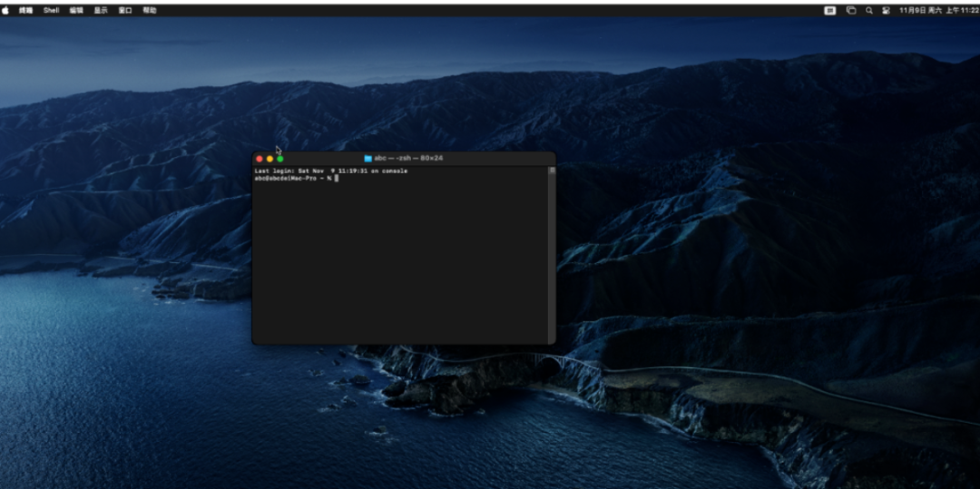The image size is (980, 489).
Task: Open the 显示 menu
Action: 101,11
